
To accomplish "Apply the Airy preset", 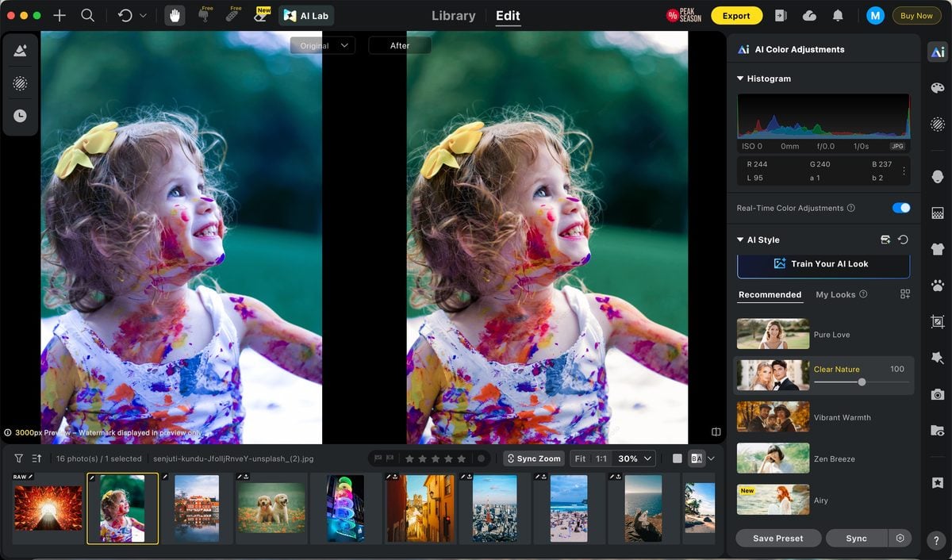I will point(823,500).
